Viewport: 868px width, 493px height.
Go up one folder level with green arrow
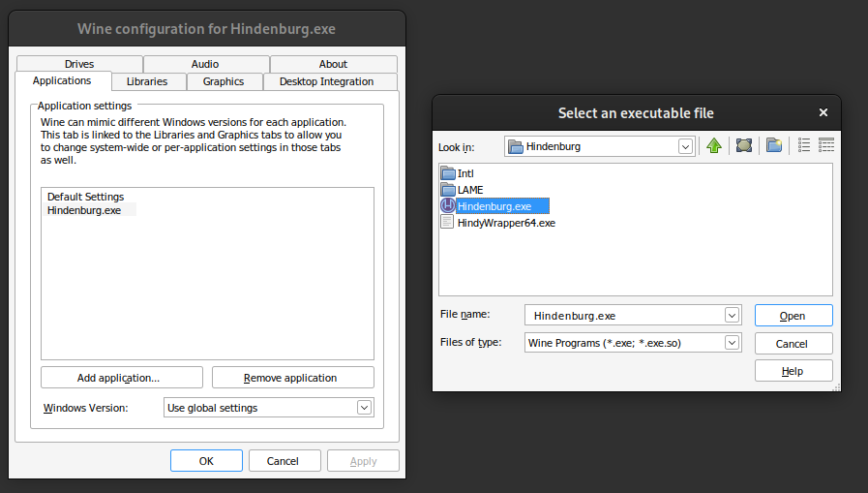(714, 145)
